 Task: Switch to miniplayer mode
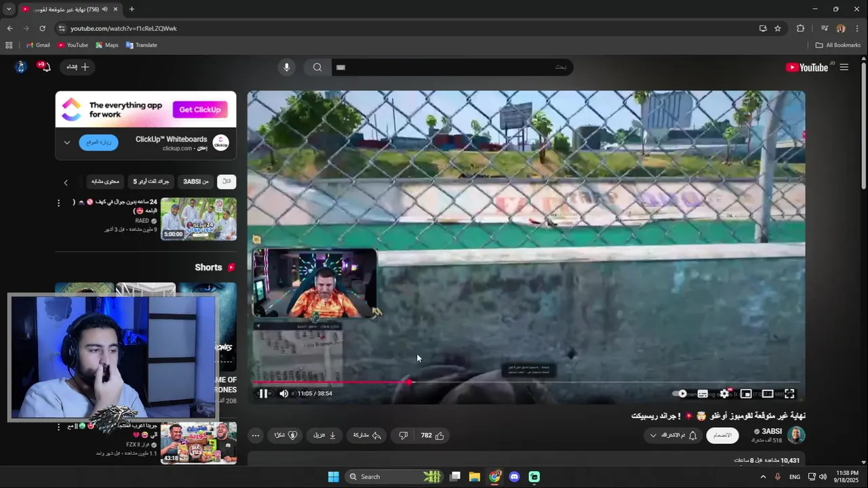pyautogui.click(x=746, y=393)
